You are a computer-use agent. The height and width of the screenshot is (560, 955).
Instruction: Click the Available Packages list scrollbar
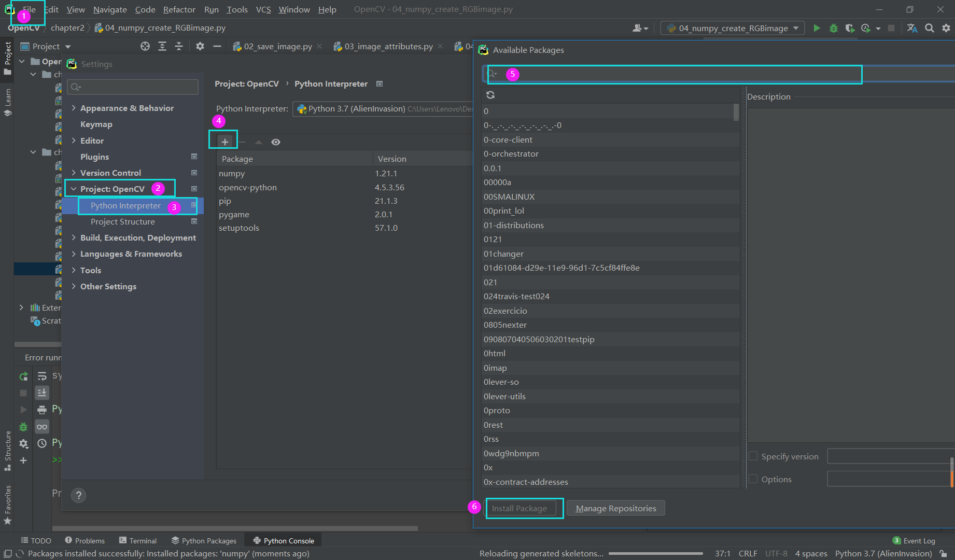(x=736, y=112)
